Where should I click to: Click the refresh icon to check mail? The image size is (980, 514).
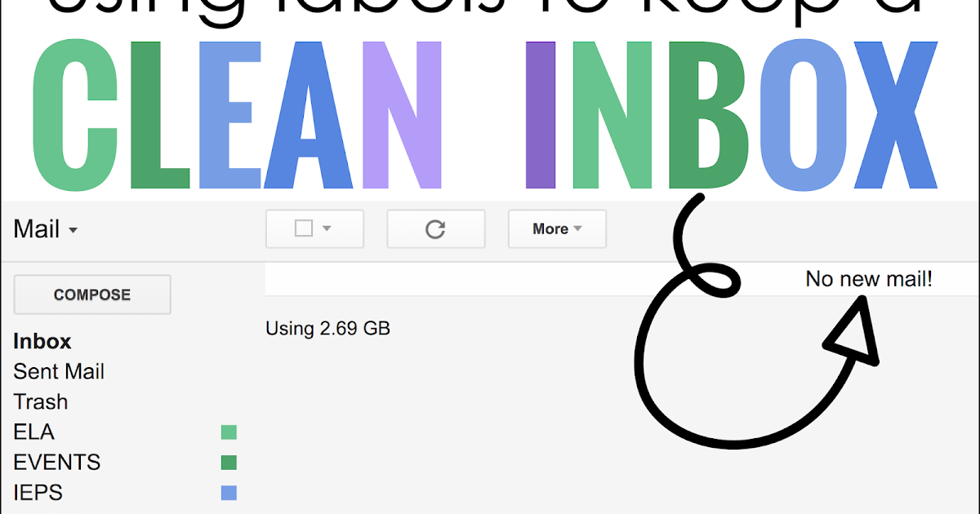click(435, 229)
